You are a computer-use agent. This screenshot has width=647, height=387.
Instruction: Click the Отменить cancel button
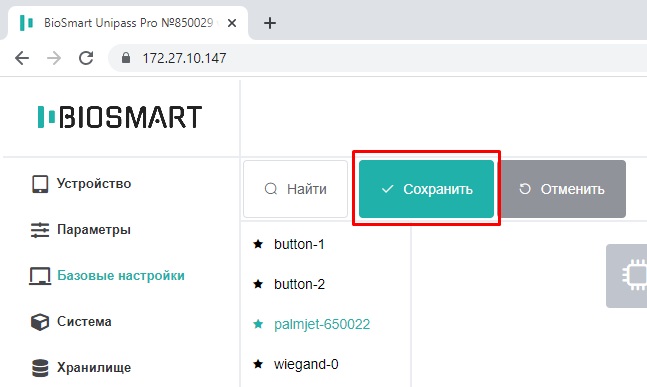[x=563, y=189]
